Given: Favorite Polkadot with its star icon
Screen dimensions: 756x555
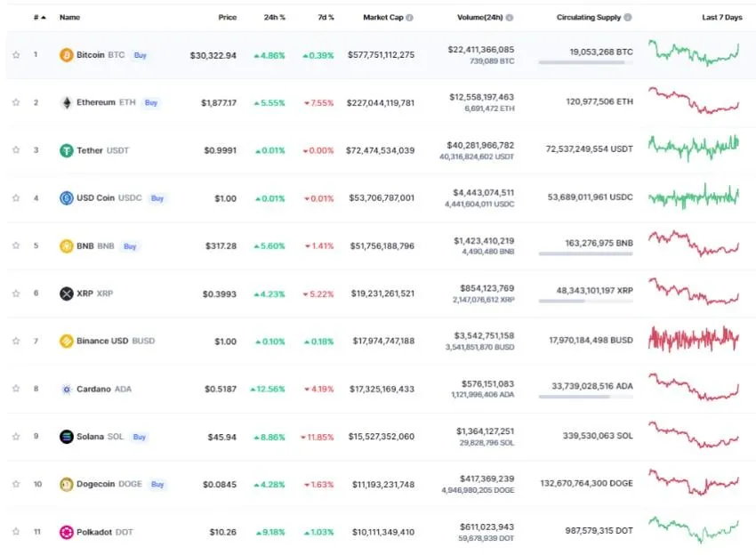Looking at the screenshot, I should (x=16, y=532).
